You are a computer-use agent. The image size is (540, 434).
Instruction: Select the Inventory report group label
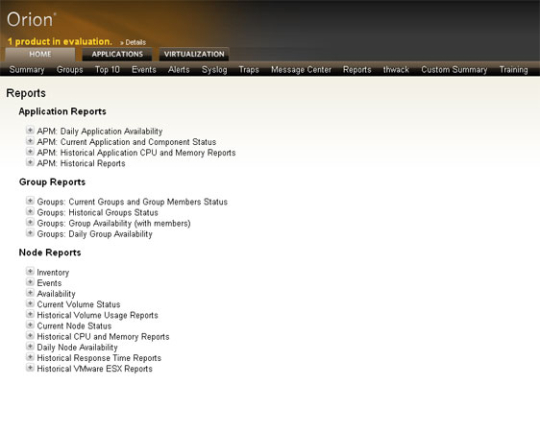(x=53, y=272)
